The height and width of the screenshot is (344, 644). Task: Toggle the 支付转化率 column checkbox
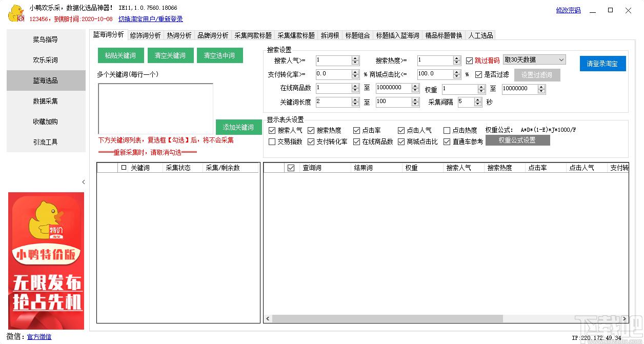coord(311,141)
